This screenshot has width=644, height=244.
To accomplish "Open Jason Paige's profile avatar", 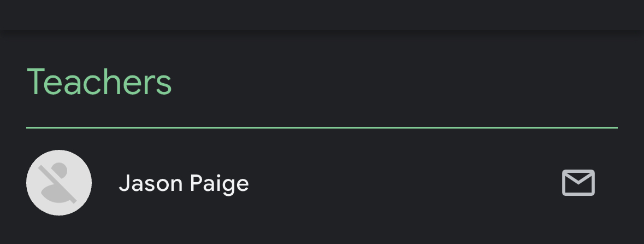I will point(59,183).
